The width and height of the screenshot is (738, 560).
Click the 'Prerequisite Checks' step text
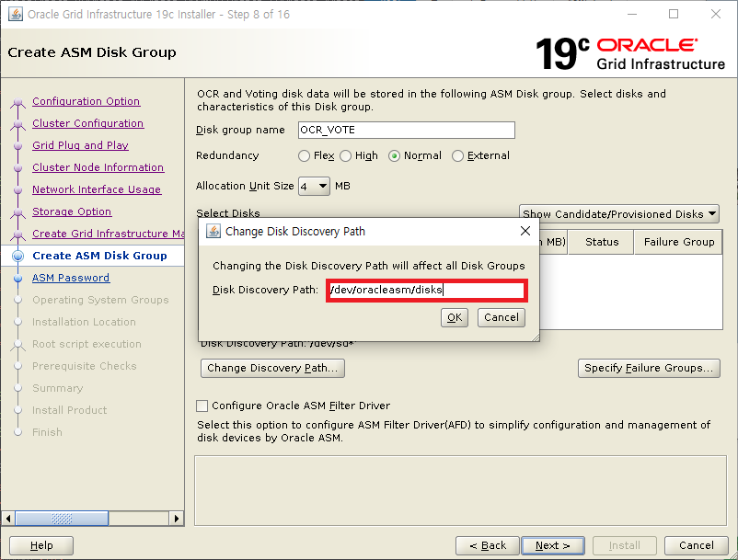85,366
